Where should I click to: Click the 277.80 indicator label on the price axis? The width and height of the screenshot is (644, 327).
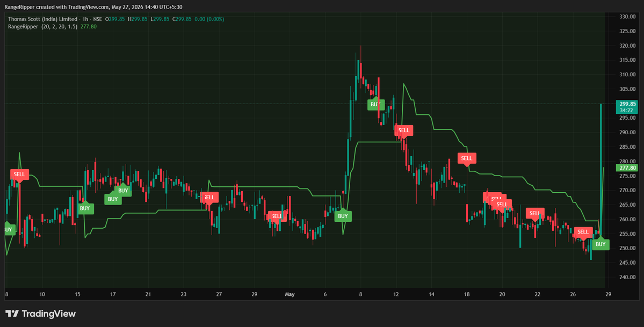point(627,168)
